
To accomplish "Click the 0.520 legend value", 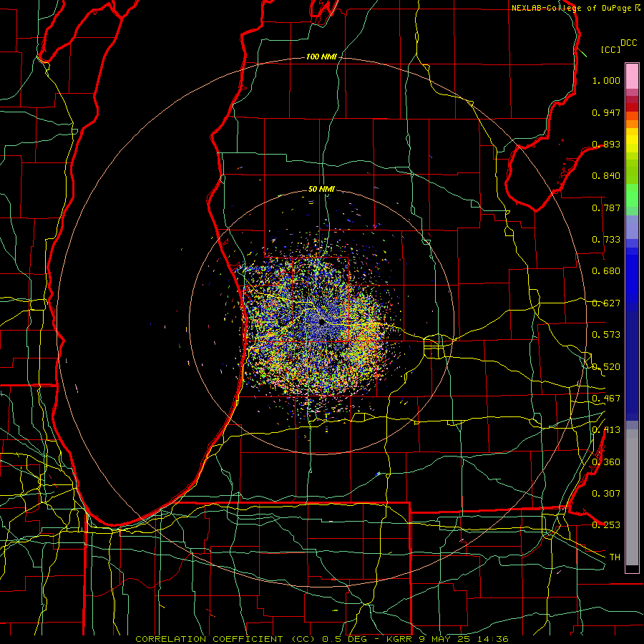I will click(x=606, y=367).
